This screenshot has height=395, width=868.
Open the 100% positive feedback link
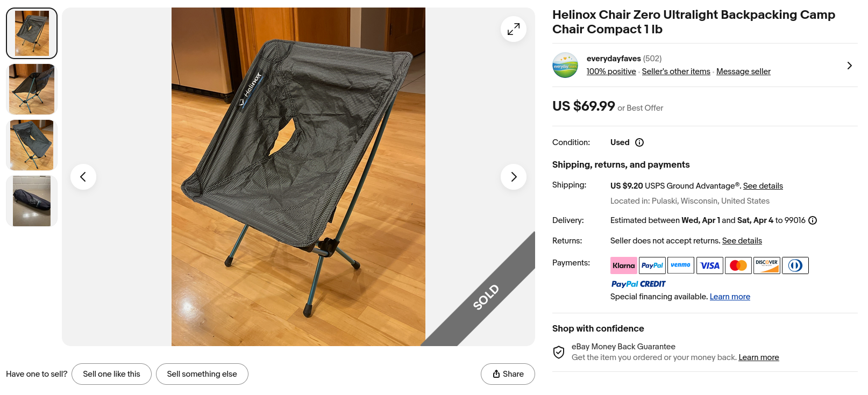point(611,71)
